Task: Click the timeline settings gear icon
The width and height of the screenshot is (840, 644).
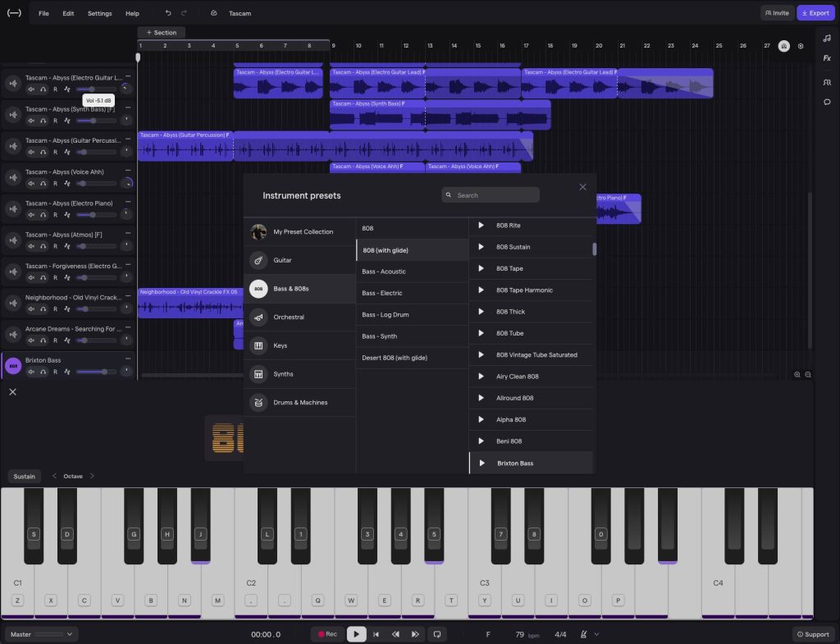Action: [801, 46]
